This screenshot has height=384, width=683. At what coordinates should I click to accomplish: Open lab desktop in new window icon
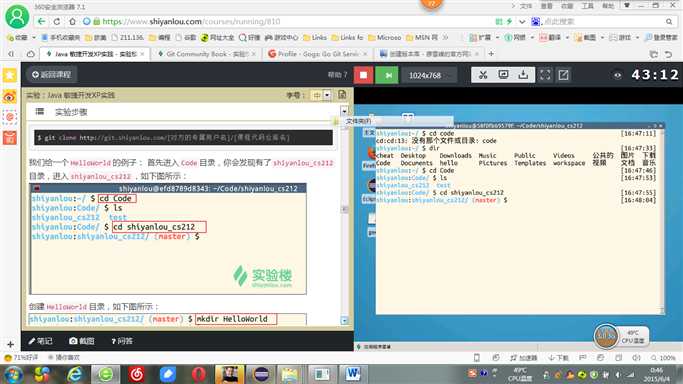[564, 75]
